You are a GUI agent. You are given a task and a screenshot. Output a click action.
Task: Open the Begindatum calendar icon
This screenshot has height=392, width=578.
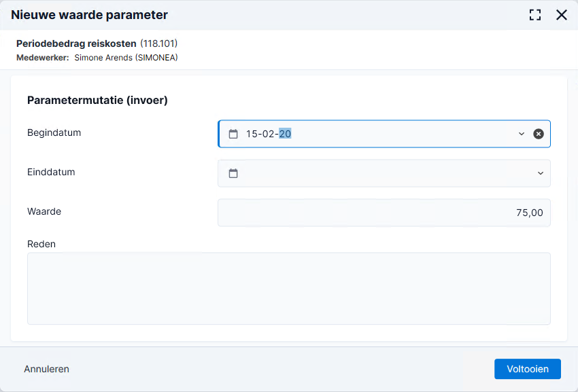(233, 134)
